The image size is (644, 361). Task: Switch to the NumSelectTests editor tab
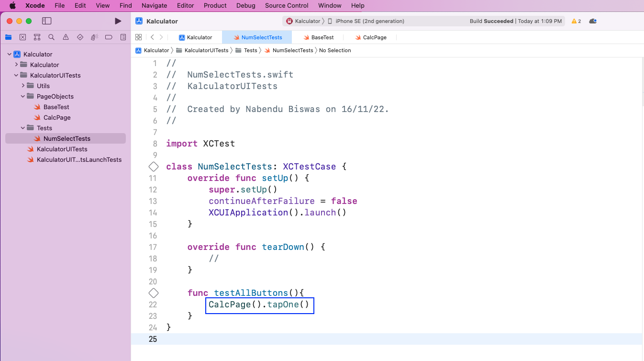(x=258, y=37)
